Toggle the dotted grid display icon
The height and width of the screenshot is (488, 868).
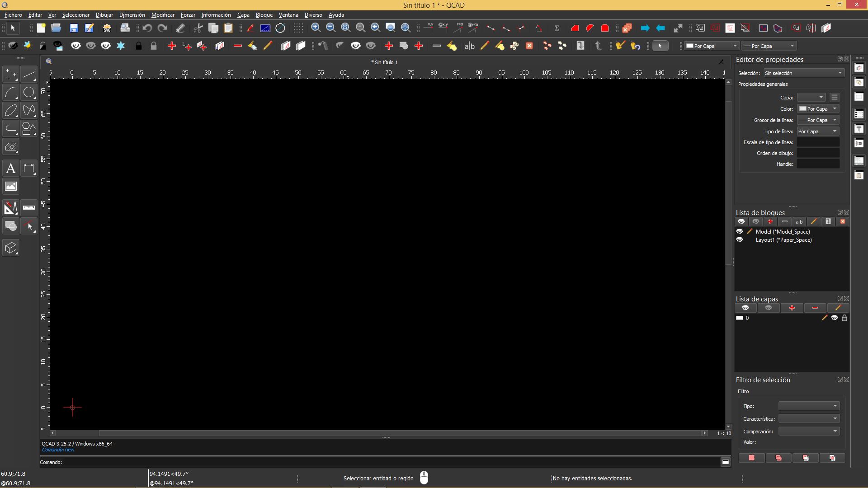(x=298, y=28)
